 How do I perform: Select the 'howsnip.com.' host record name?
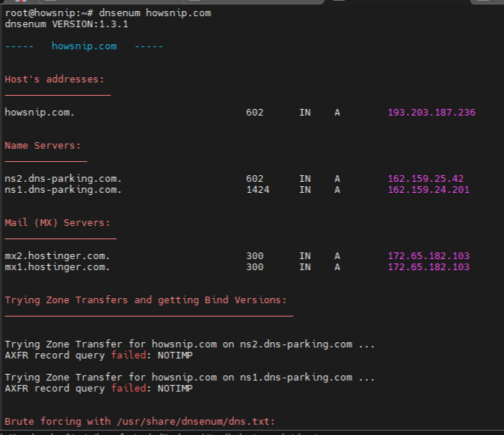point(40,113)
